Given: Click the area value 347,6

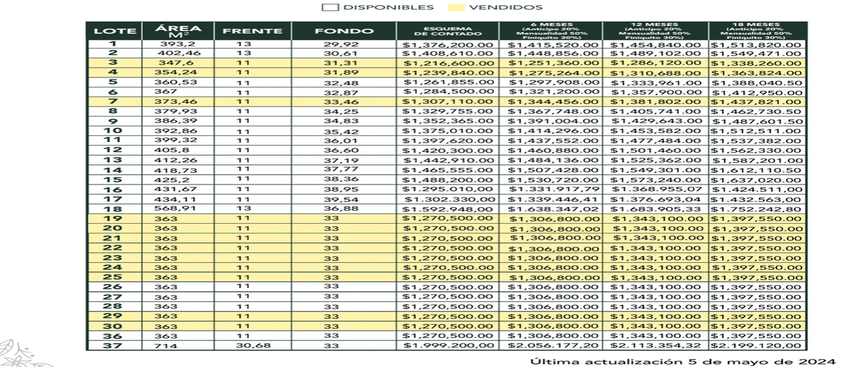Looking at the screenshot, I should click(176, 63).
